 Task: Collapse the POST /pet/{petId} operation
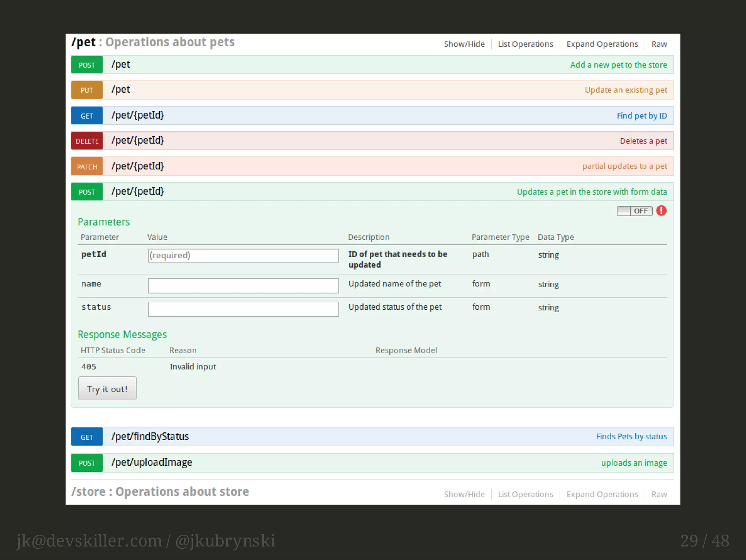[138, 192]
